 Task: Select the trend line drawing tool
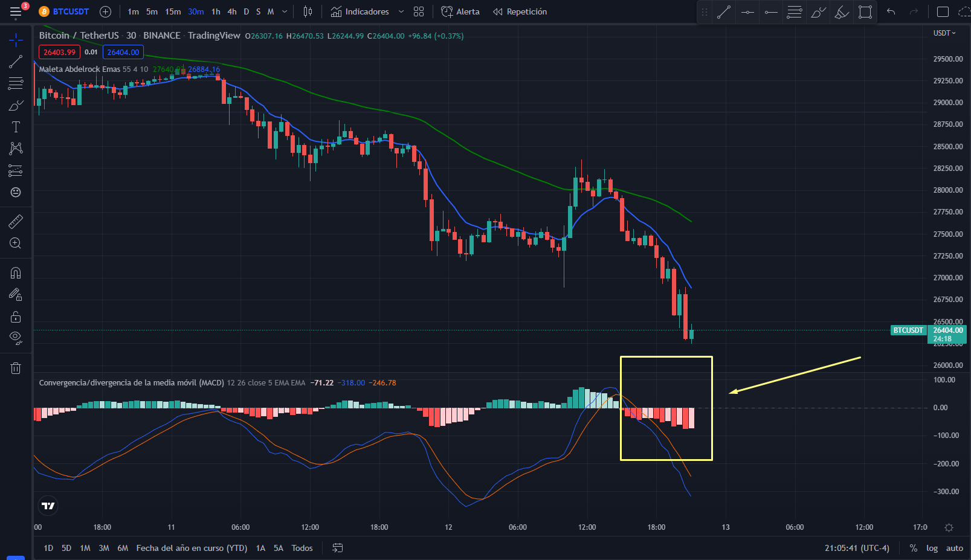16,62
